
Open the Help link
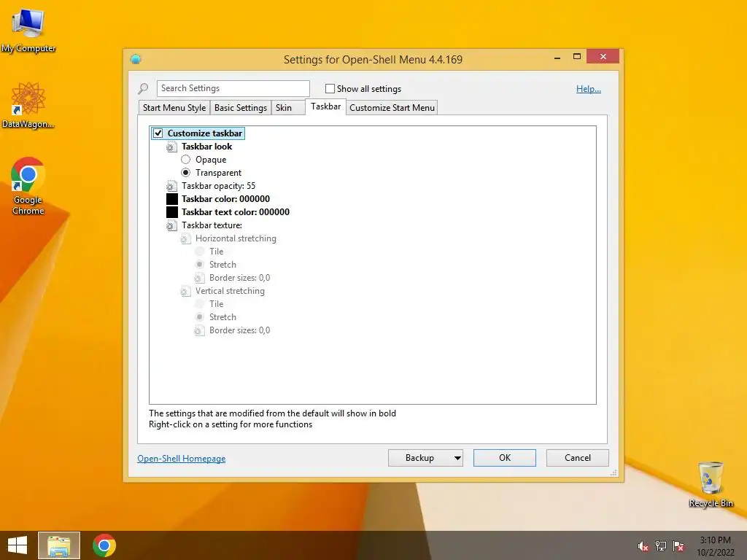coord(589,88)
